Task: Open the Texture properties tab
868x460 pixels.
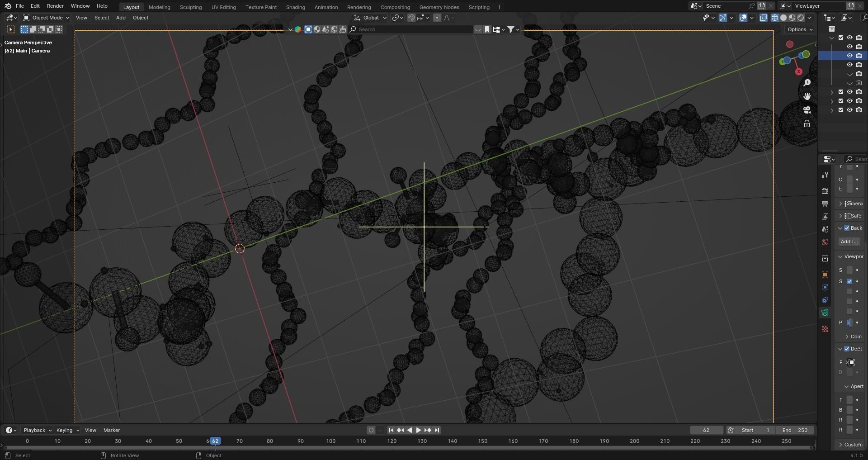Action: [x=825, y=329]
